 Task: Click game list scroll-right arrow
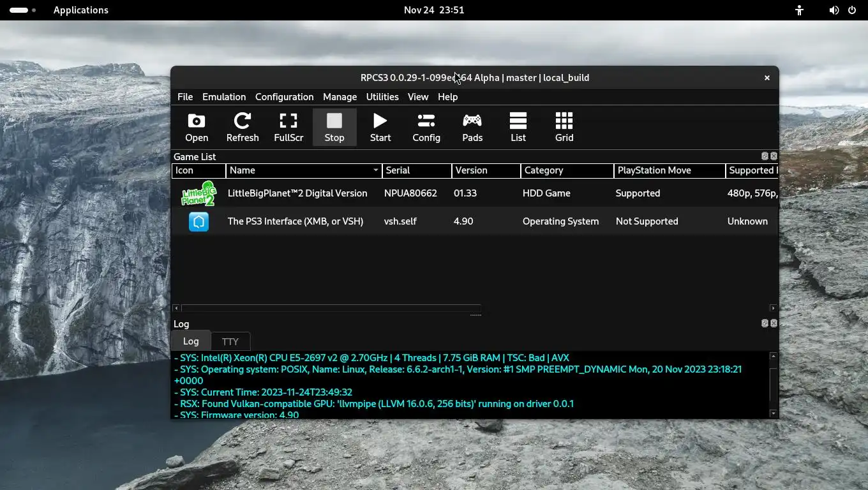[x=774, y=308]
